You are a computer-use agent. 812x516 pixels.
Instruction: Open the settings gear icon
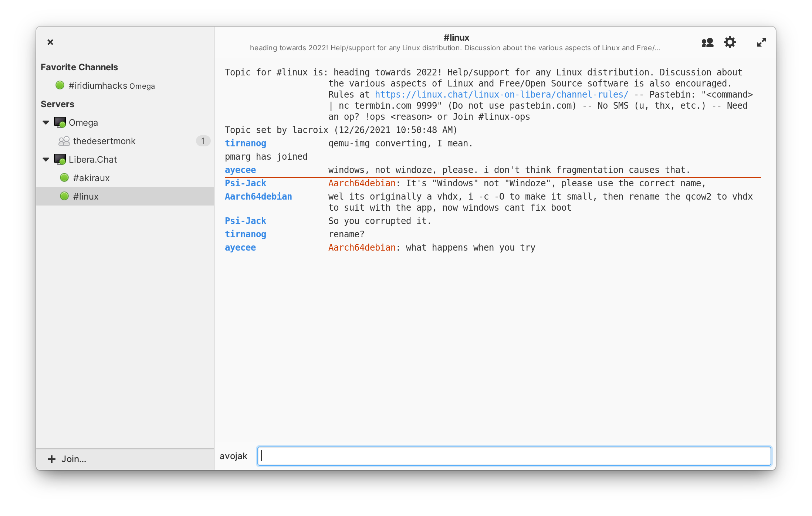(x=730, y=43)
